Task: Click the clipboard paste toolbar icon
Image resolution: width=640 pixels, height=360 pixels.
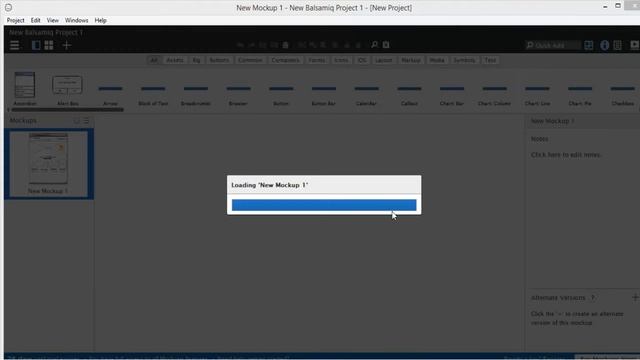Action: point(286,45)
